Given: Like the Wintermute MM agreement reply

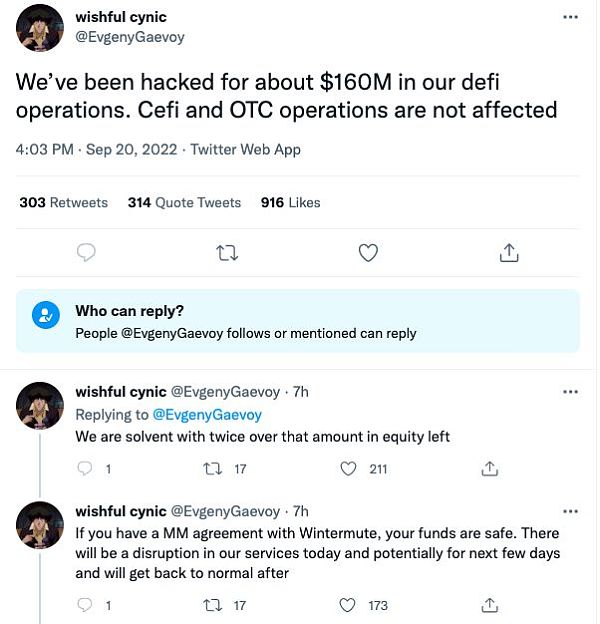Looking at the screenshot, I should [347, 605].
